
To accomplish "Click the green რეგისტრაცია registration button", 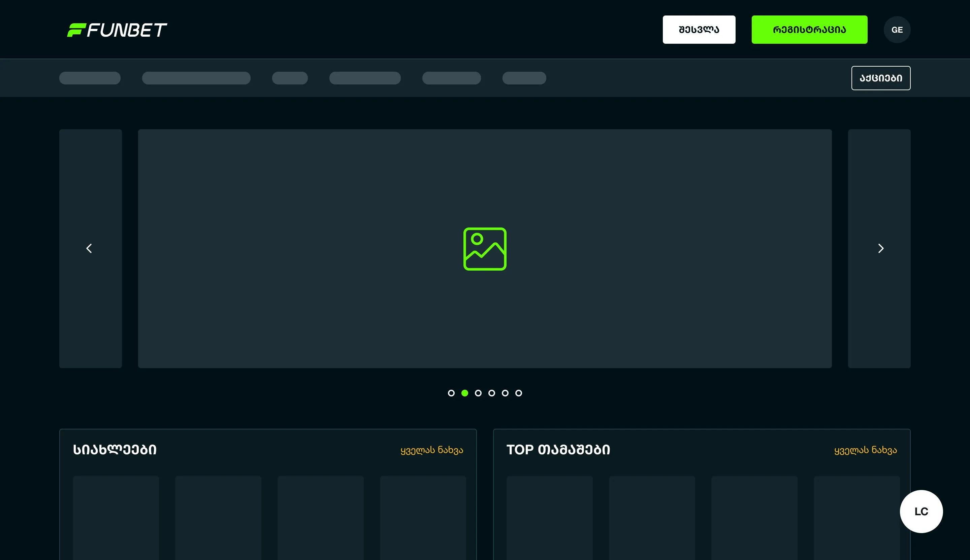I will pyautogui.click(x=809, y=30).
